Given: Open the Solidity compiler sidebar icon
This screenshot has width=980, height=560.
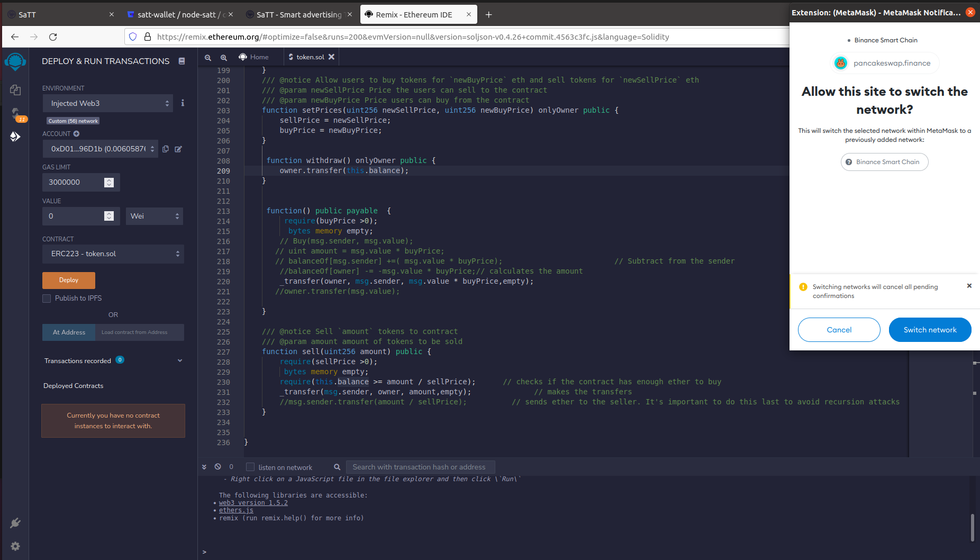Looking at the screenshot, I should pos(16,114).
